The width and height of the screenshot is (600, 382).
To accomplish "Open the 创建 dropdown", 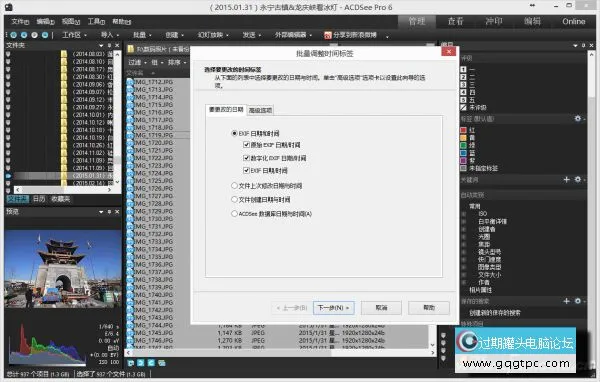I will click(174, 35).
